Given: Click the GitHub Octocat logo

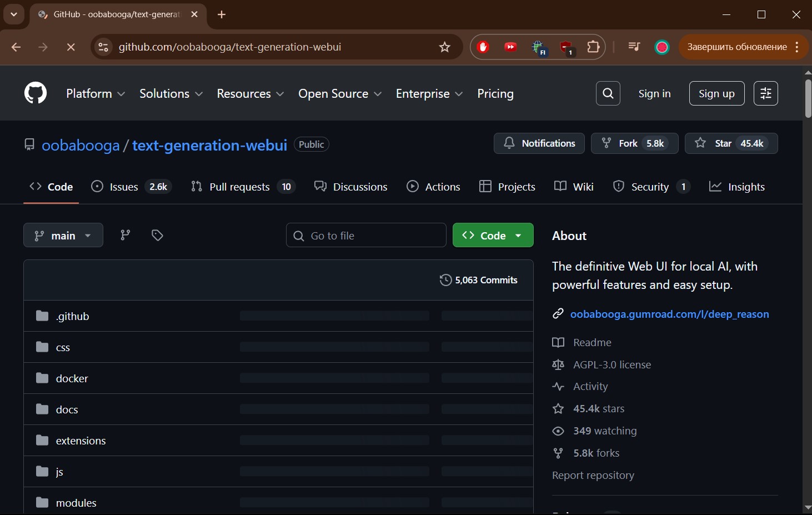Looking at the screenshot, I should 36,93.
